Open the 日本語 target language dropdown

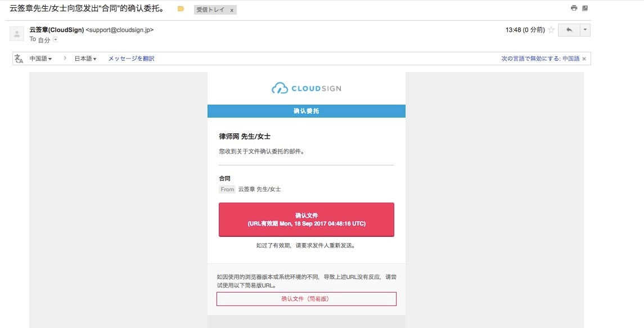pyautogui.click(x=85, y=59)
